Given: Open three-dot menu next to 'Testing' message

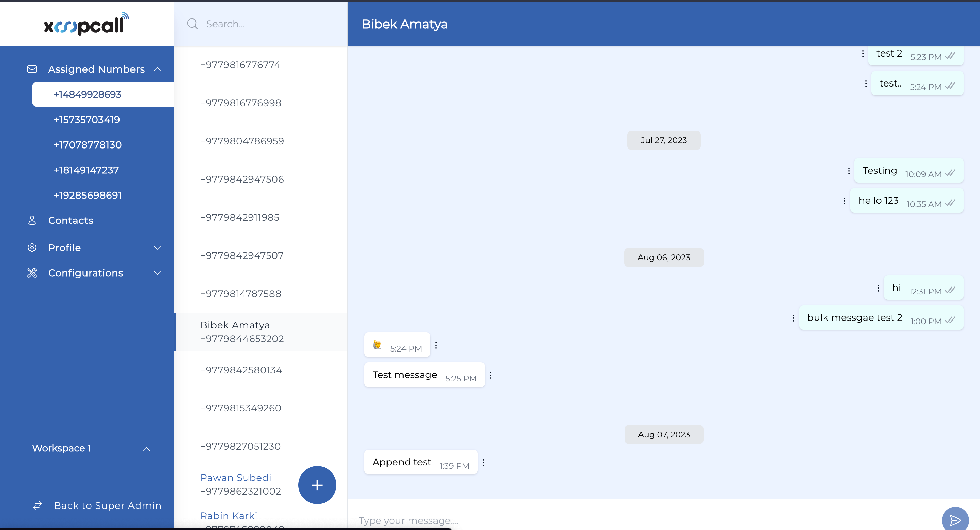Looking at the screenshot, I should (x=848, y=171).
